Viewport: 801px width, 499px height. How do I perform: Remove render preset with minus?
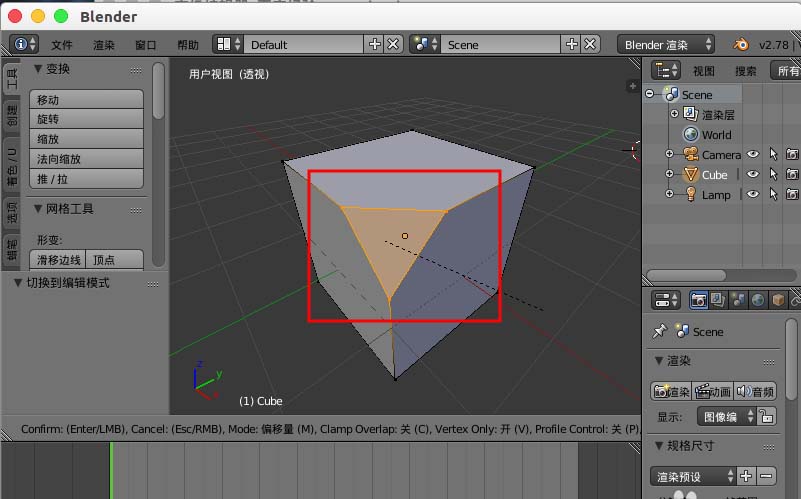point(766,476)
